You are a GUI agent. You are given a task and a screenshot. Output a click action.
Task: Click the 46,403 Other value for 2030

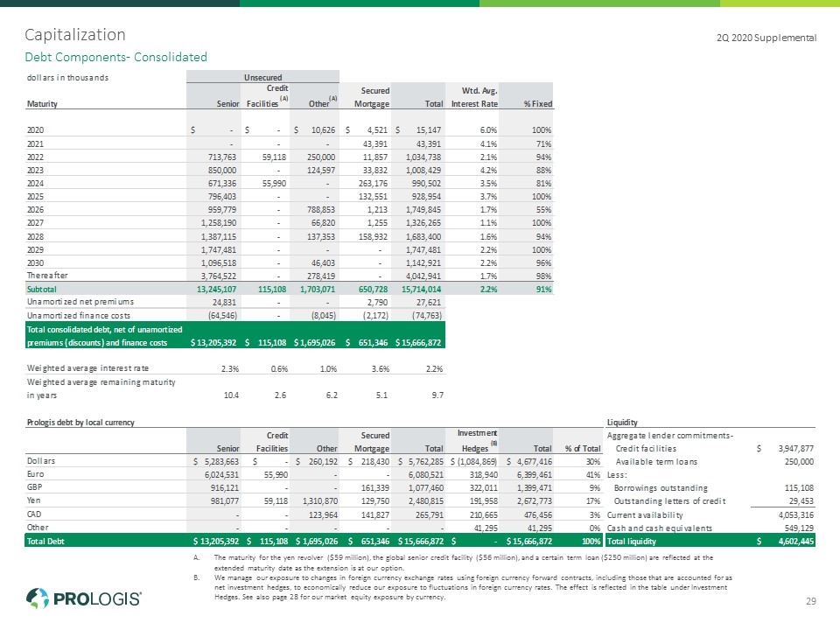tap(323, 263)
